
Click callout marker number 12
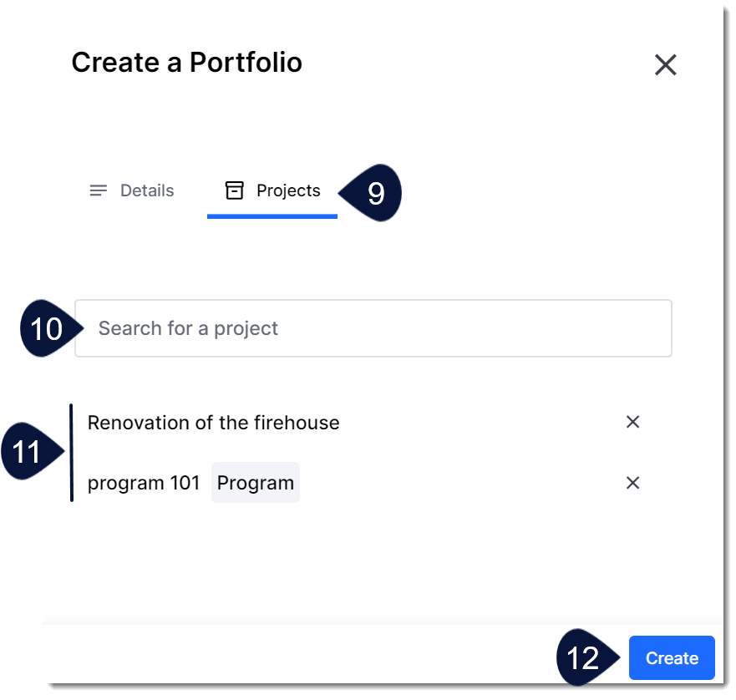pyautogui.click(x=586, y=657)
